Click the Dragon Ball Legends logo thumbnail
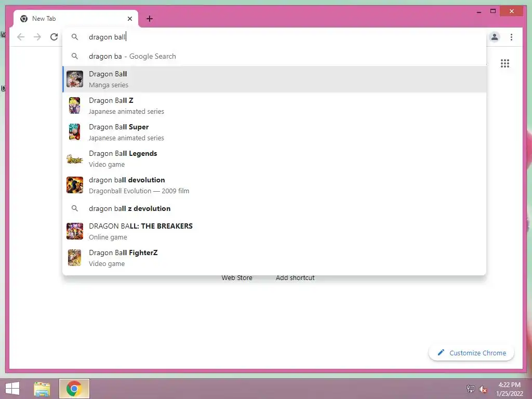Viewport: 532px width, 399px height. point(75,159)
